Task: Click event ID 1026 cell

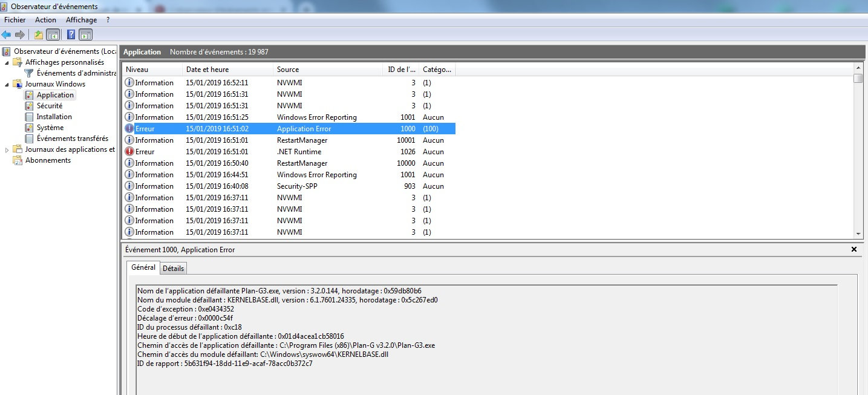Action: coord(408,152)
